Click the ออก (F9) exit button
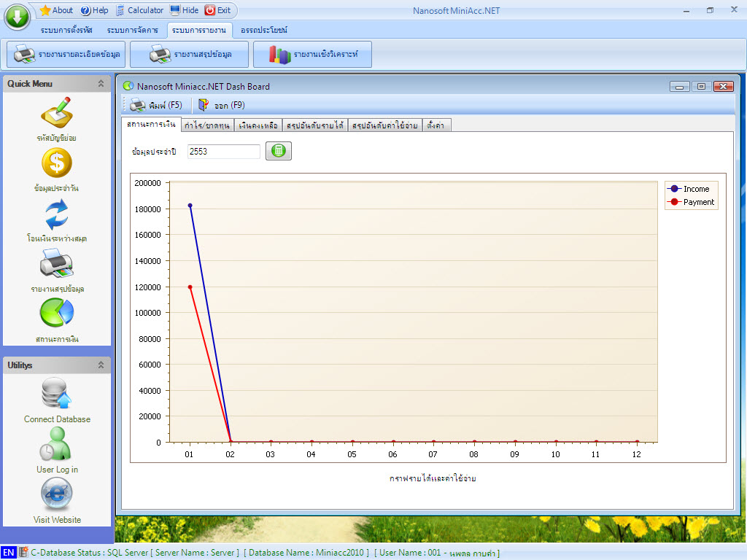Screen dimensions: 747x560 tap(222, 105)
